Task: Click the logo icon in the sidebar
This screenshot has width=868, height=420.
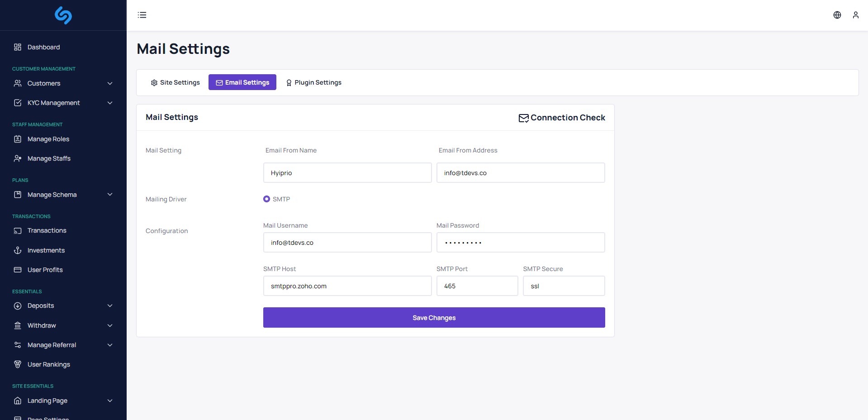Action: 63,15
